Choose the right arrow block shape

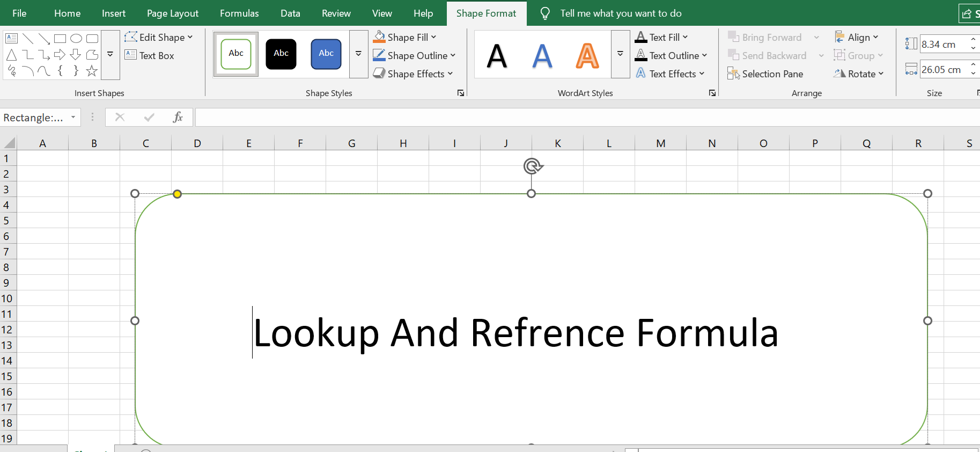60,55
